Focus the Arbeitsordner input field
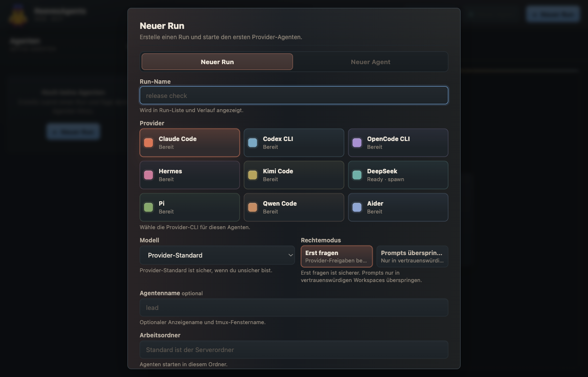Screen dimensions: 588x377 294,350
